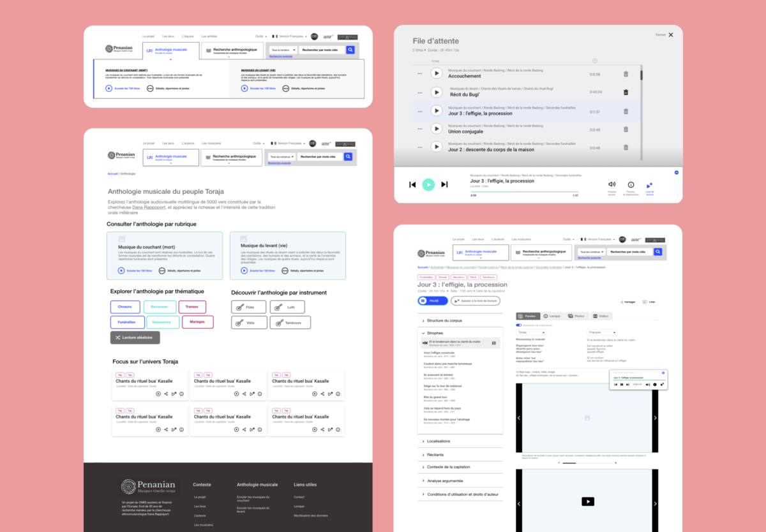Switch to the Vidéos tab
766x532 pixels.
tap(603, 316)
